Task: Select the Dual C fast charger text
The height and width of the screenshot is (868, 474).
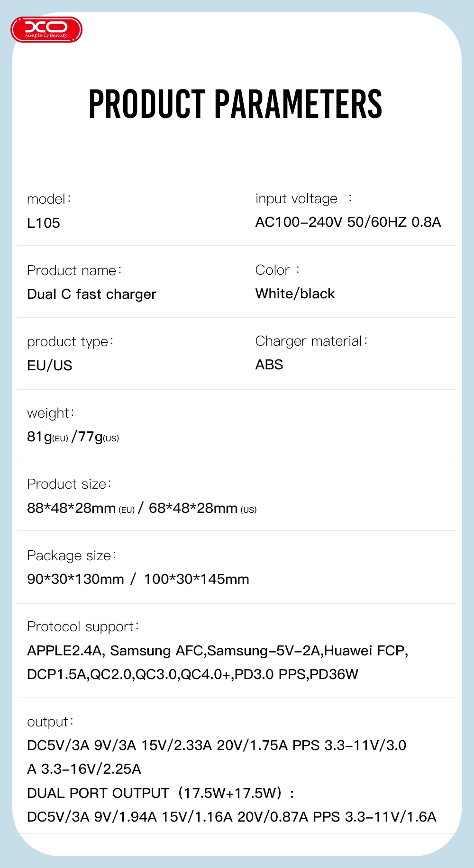Action: coord(91,294)
